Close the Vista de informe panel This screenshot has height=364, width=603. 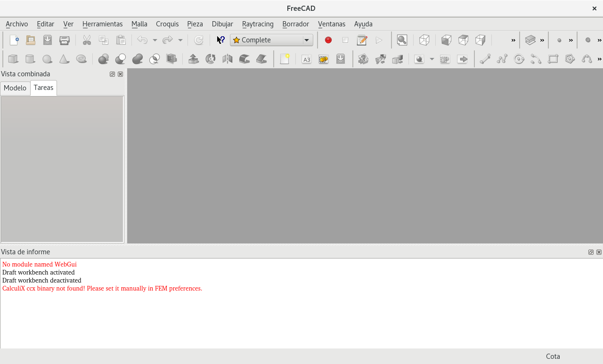tap(599, 252)
